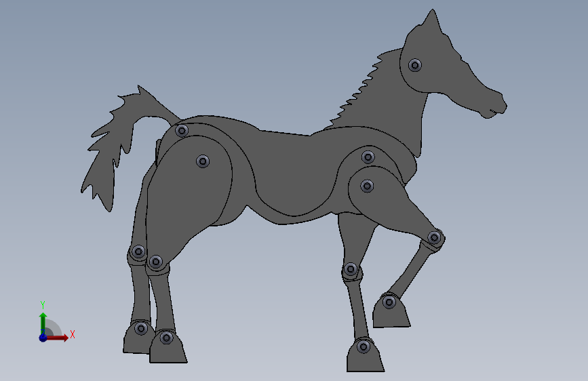The height and width of the screenshot is (381, 588).
Task: Select the screw in the middle of the hind thigh
Action: point(203,161)
